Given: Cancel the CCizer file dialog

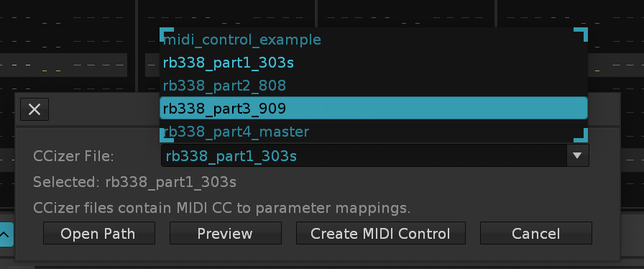Looking at the screenshot, I should 536,233.
